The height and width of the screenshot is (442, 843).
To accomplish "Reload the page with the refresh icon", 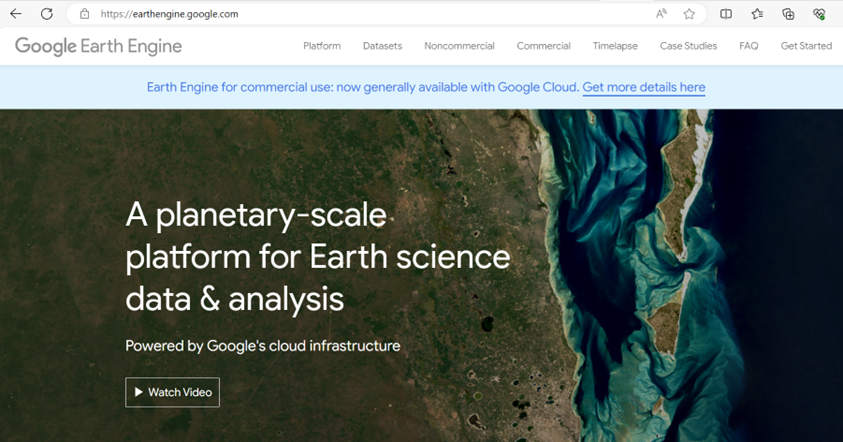I will point(47,14).
